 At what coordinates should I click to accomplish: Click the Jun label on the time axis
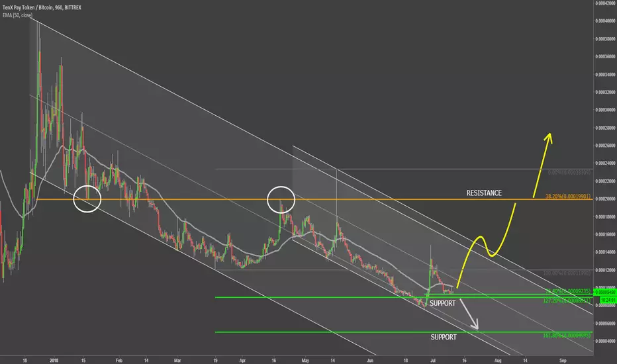click(x=370, y=361)
